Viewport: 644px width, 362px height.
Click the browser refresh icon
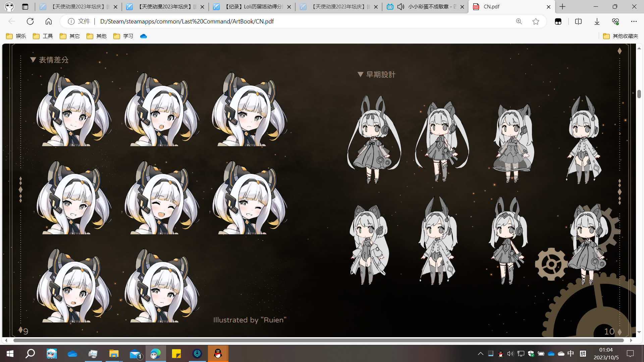[30, 21]
